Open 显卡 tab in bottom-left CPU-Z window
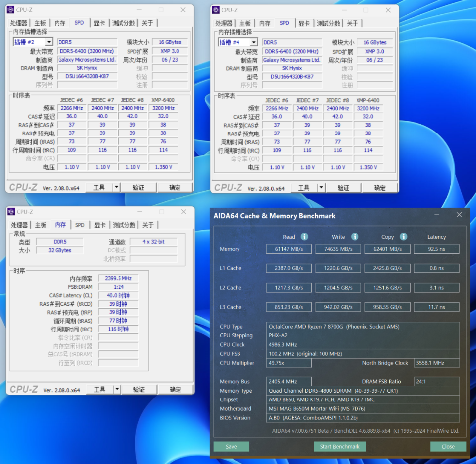The width and height of the screenshot is (476, 464). point(100,225)
